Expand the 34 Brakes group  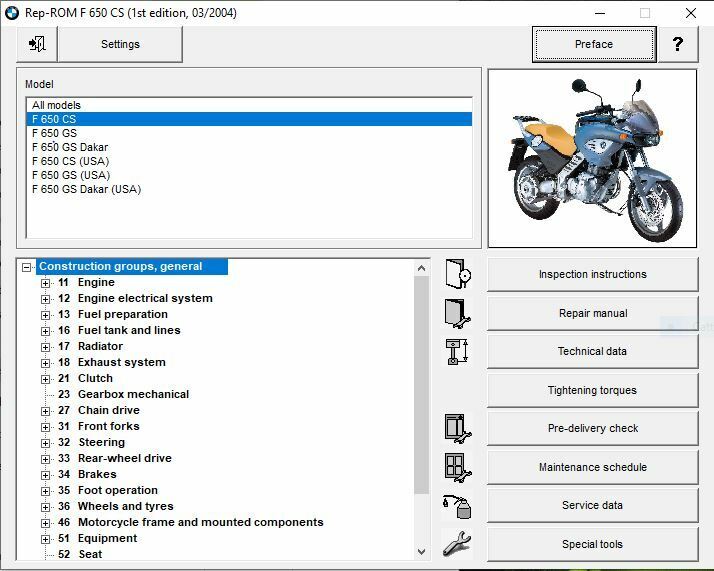click(x=45, y=475)
